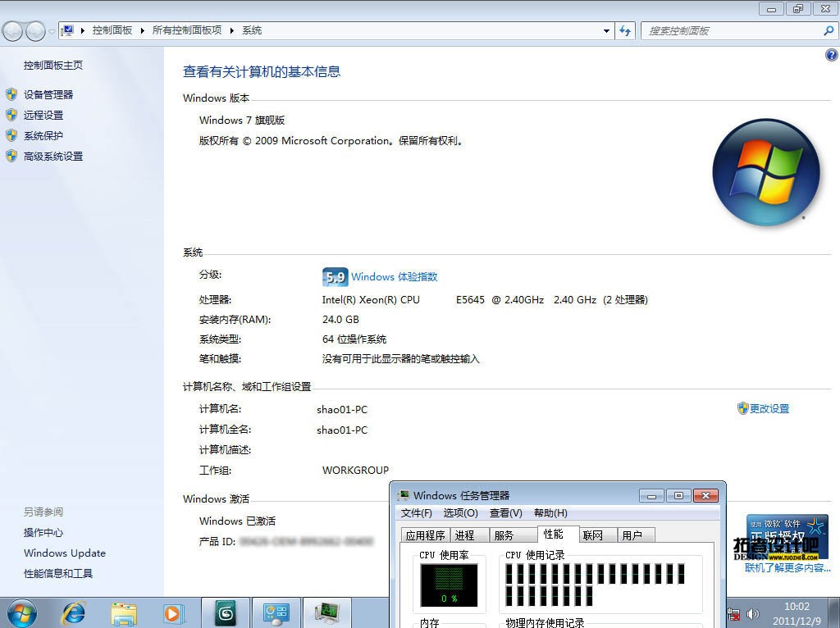
Task: Open Performance Information and Tools link
Action: pyautogui.click(x=58, y=574)
